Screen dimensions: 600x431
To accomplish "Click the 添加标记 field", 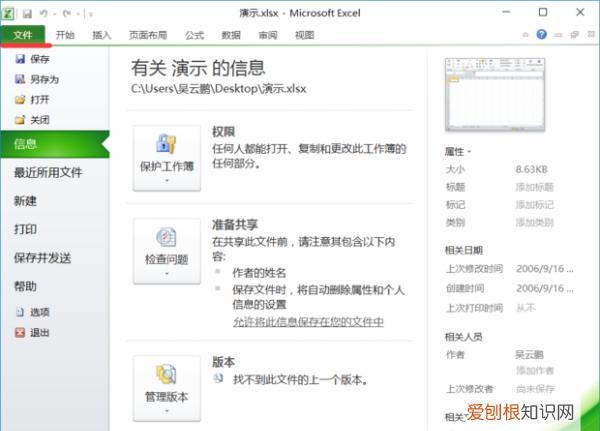I will coord(535,205).
